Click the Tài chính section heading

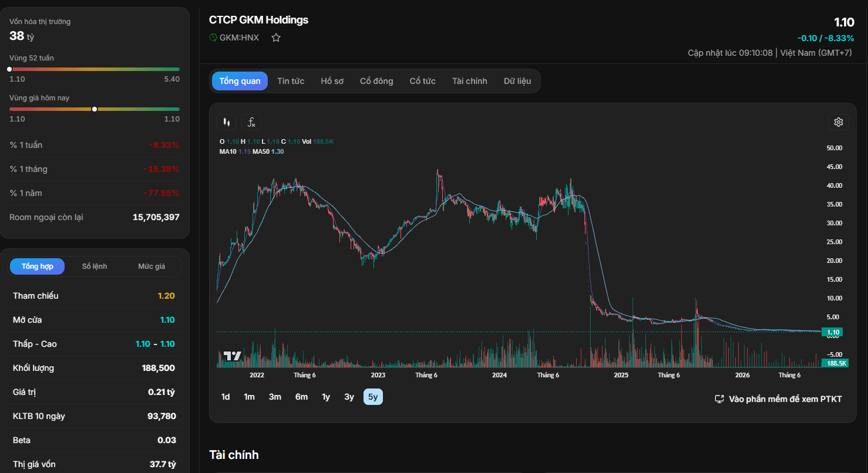pos(234,455)
